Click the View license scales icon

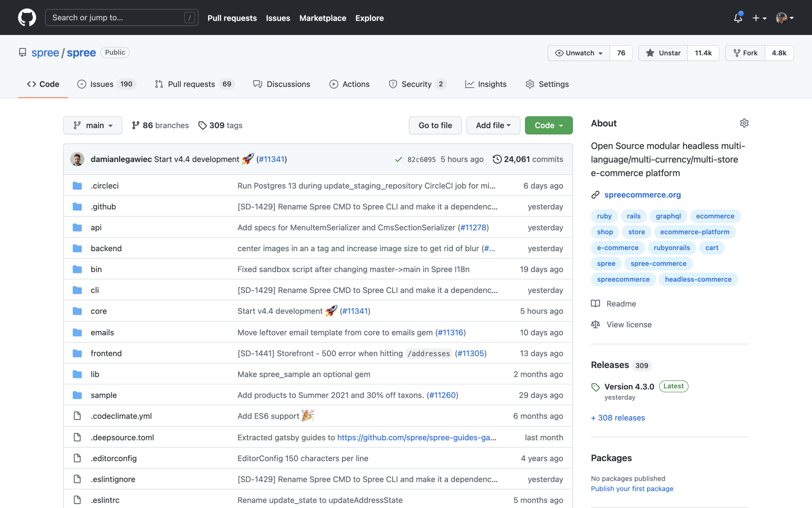pos(595,324)
